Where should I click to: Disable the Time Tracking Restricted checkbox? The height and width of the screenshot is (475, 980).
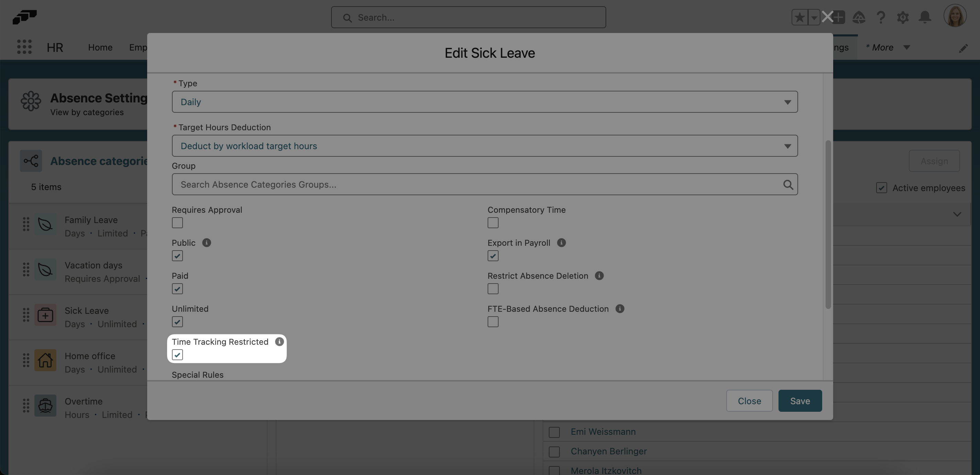coord(177,354)
